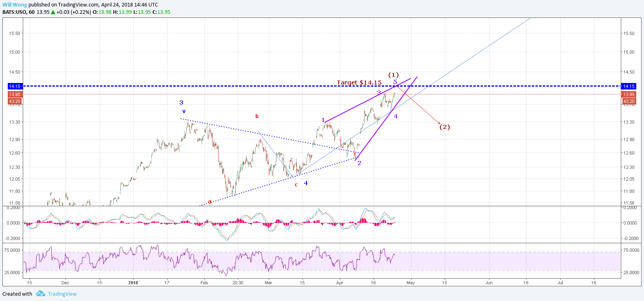Select the blue 14.15 price label on left axis
This screenshot has height=301, width=644.
15,86
